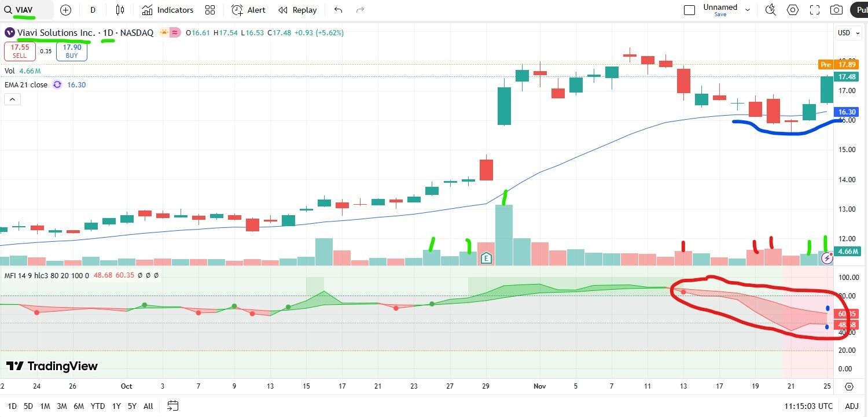The image size is (868, 417).
Task: Open the time axis settings gear
Action: (849, 386)
